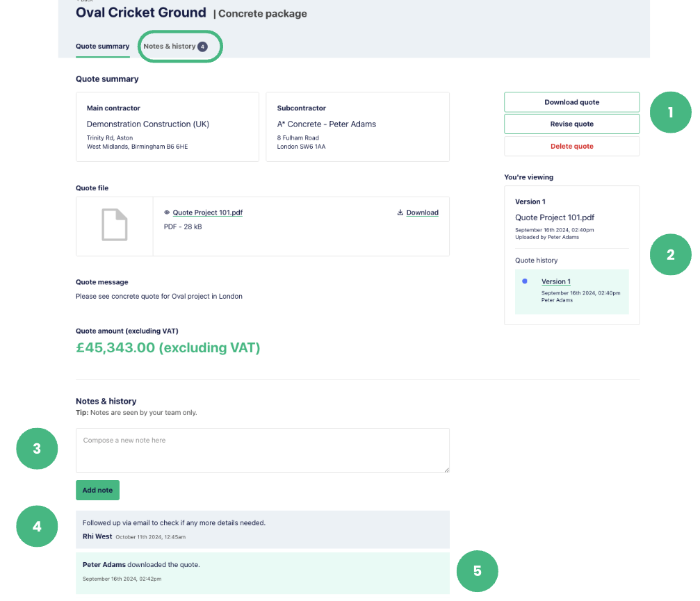Click the You're viewing label
700x601 pixels.
[x=528, y=177]
